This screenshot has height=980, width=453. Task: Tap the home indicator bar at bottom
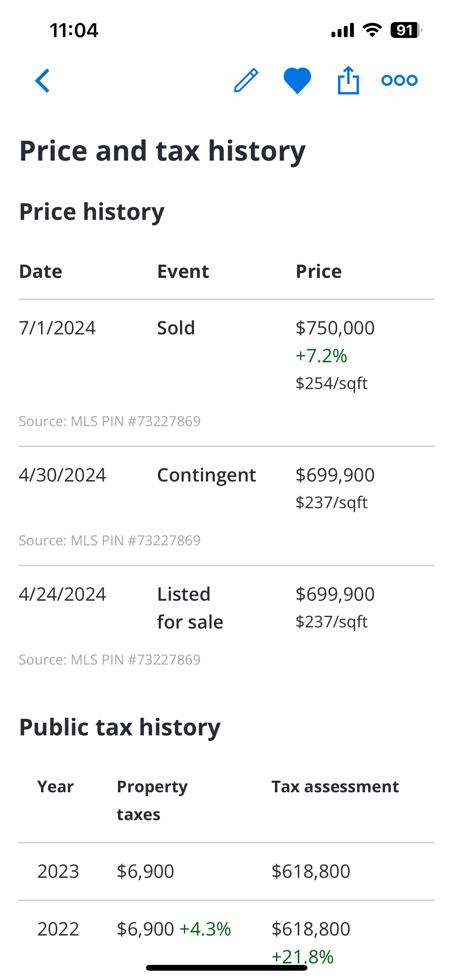226,968
